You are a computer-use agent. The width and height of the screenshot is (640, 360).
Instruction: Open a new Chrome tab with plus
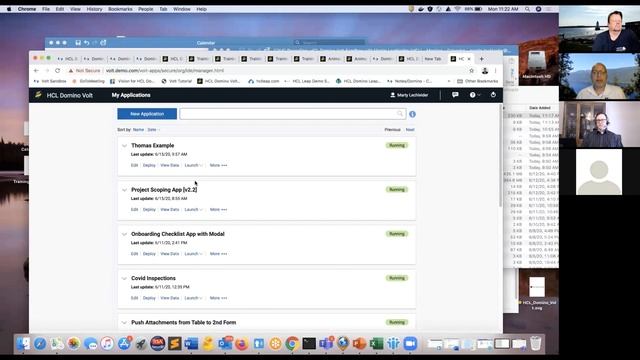click(x=482, y=59)
